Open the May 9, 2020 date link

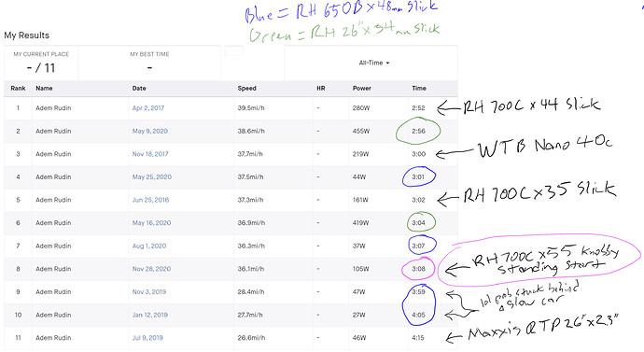point(150,131)
